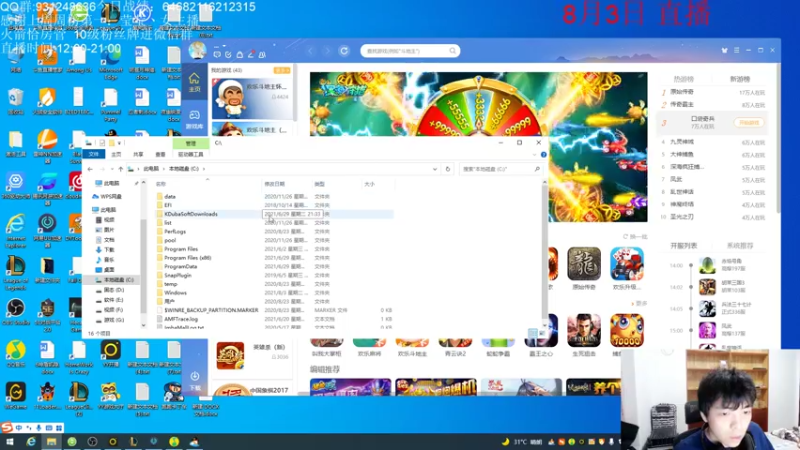
Task: Open the Microsoft Edge desktop shortcut
Action: coord(111,62)
